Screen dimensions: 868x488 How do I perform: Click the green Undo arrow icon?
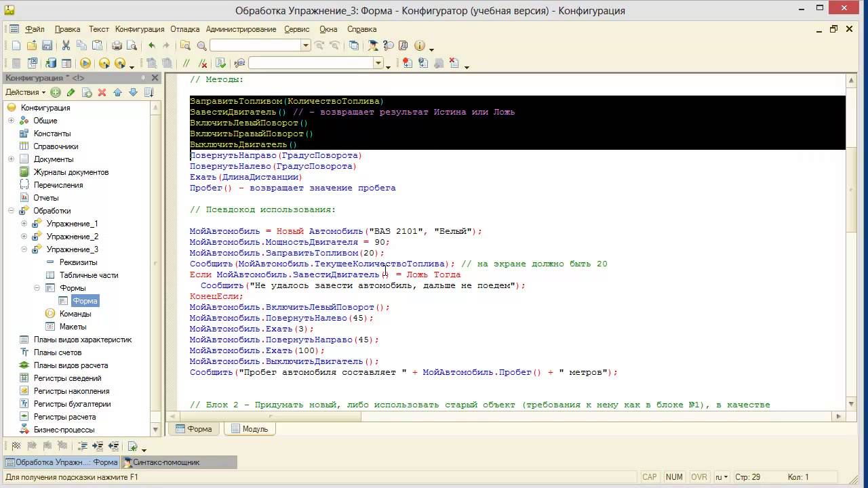[x=151, y=45]
